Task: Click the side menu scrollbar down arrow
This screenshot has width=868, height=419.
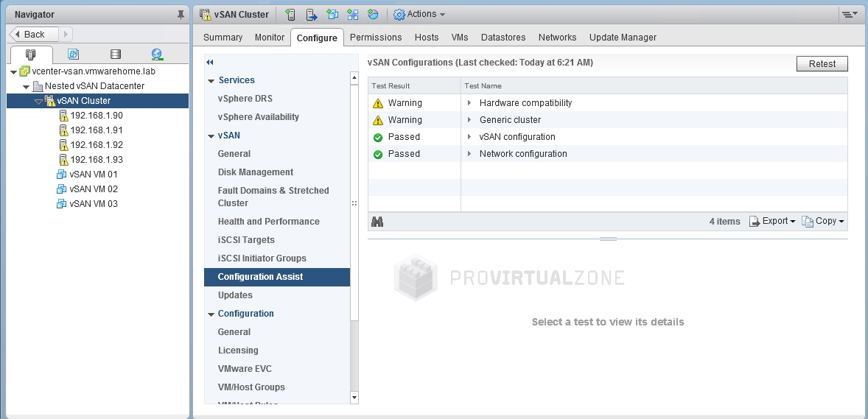Action: pyautogui.click(x=354, y=398)
